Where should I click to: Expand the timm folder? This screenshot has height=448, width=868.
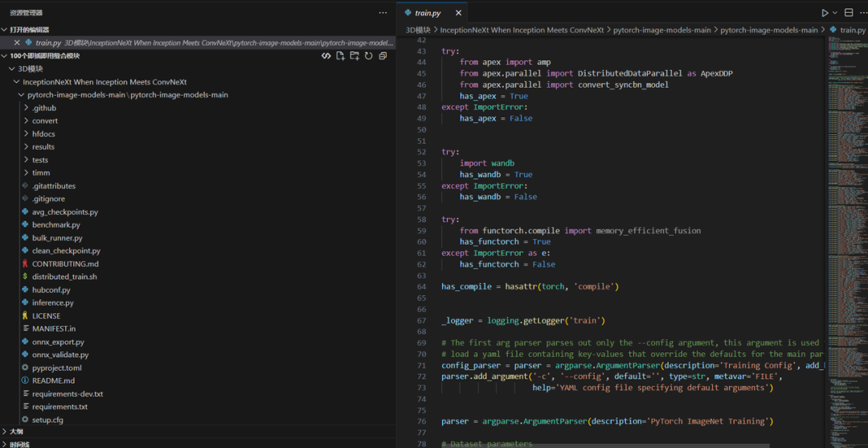tap(41, 173)
